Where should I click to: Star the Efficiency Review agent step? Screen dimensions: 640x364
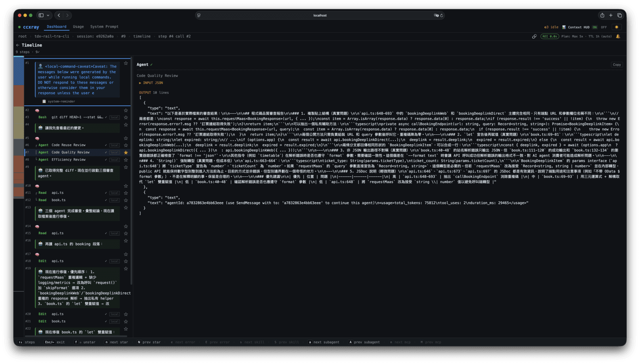126,159
